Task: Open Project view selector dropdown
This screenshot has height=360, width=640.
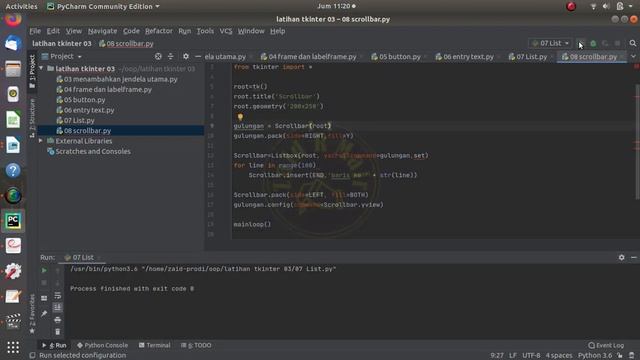Action: coord(62,56)
